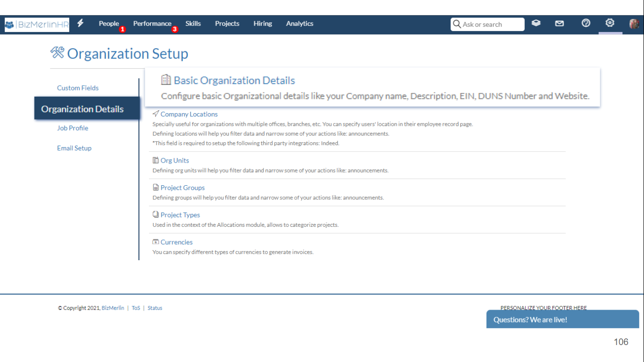Open the Project Groups chart icon
644x362 pixels.
(x=156, y=187)
